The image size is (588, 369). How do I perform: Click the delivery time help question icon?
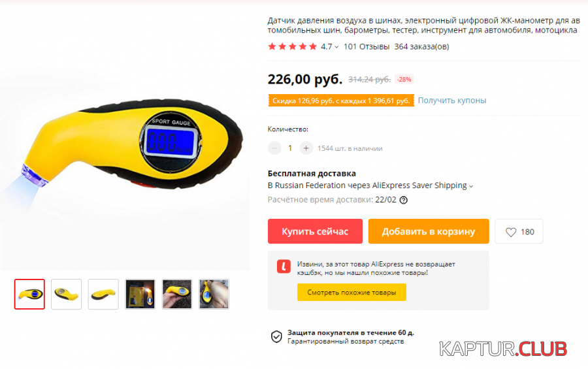(404, 201)
